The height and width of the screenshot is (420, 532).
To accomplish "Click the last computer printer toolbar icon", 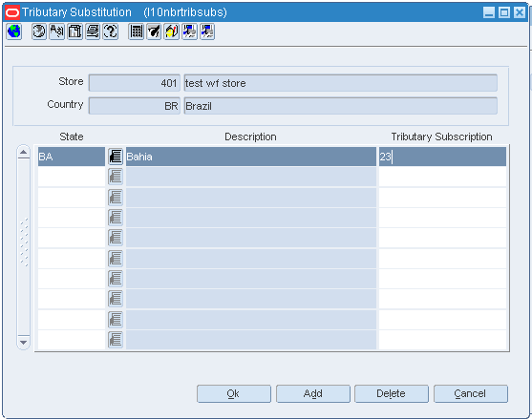I will [207, 31].
